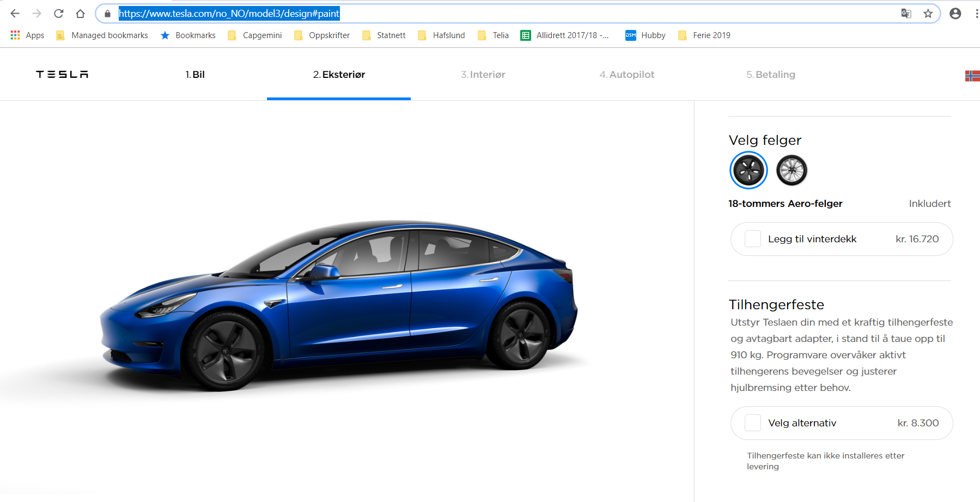Open the Bookmarks starred item
980x502 pixels.
tap(188, 35)
